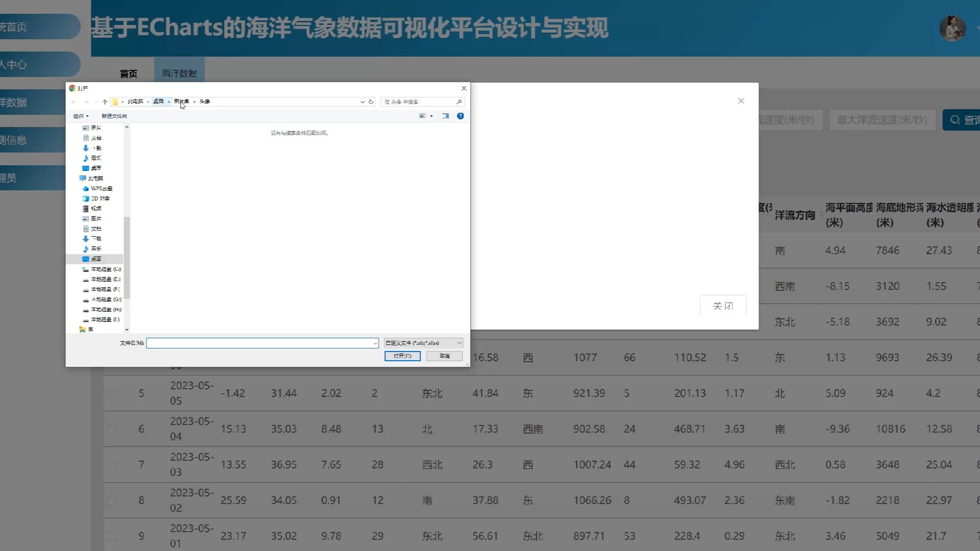Show the preview pane in the file dialog
The height and width of the screenshot is (551, 980).
(446, 116)
